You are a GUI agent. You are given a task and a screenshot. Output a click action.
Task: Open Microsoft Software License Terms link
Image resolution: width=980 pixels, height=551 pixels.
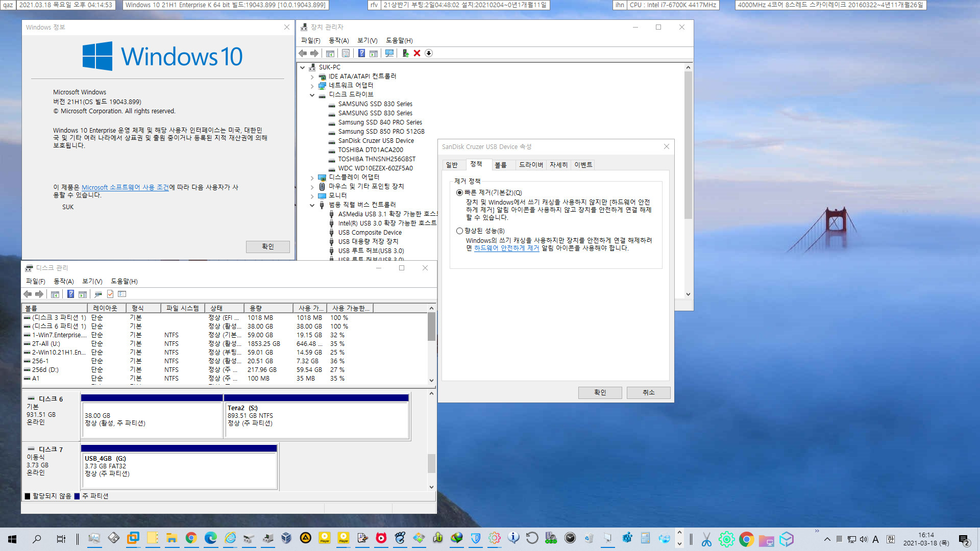pos(125,187)
